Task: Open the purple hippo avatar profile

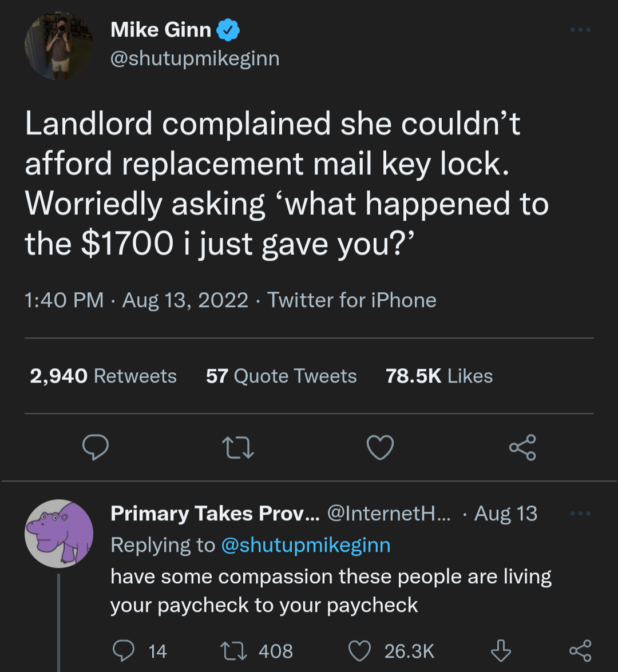Action: click(x=59, y=533)
